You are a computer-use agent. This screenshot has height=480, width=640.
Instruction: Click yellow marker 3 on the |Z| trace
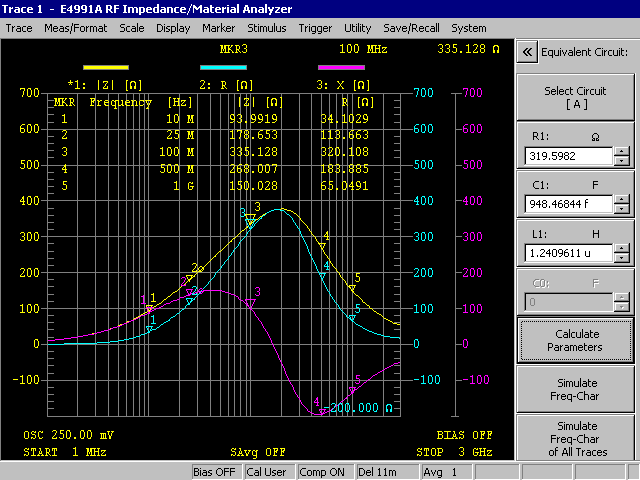(x=251, y=218)
